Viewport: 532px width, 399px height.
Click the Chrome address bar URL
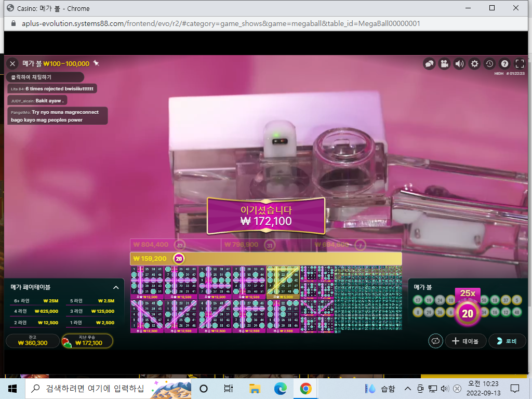[221, 23]
